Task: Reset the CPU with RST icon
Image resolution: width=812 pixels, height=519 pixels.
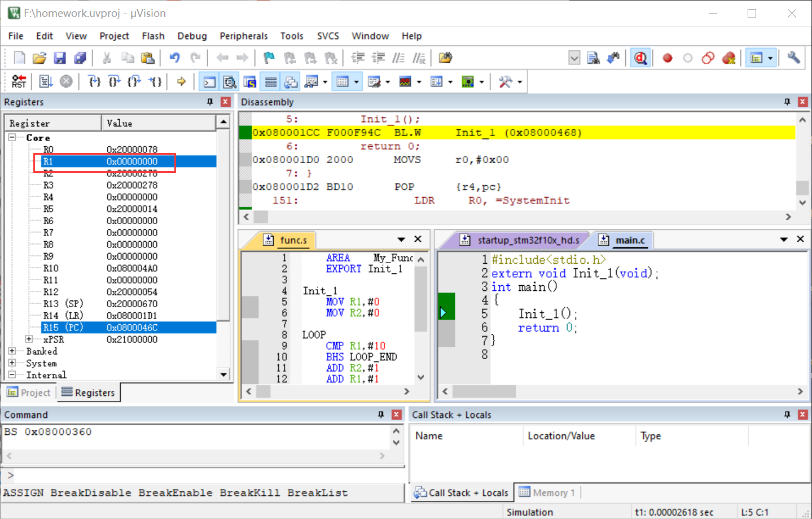Action: 19,81
